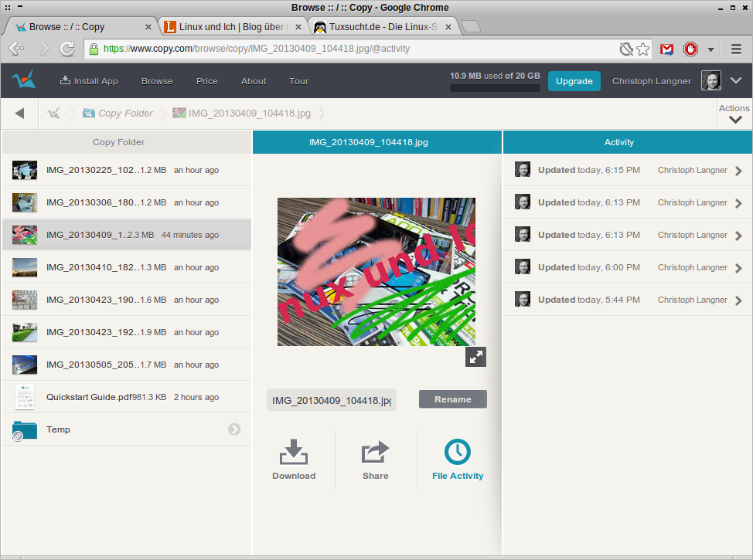
Task: Open the Chrome hamburger menu
Action: click(x=736, y=49)
